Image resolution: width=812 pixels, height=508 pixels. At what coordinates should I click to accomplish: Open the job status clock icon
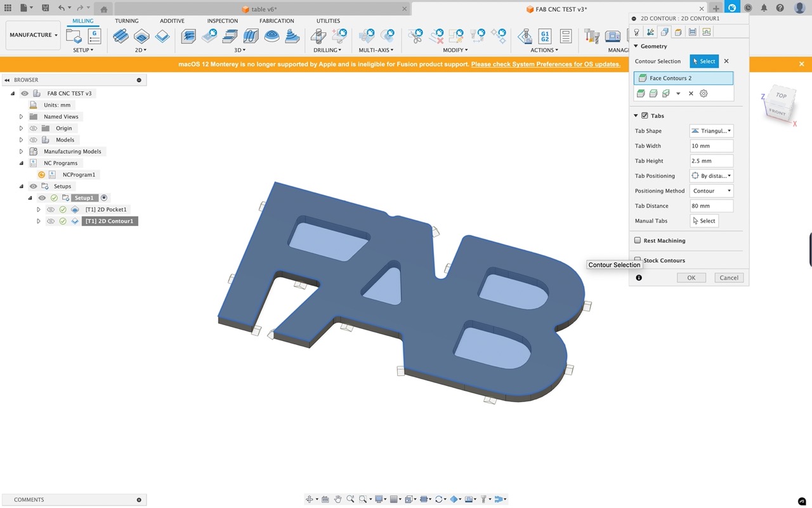point(748,8)
